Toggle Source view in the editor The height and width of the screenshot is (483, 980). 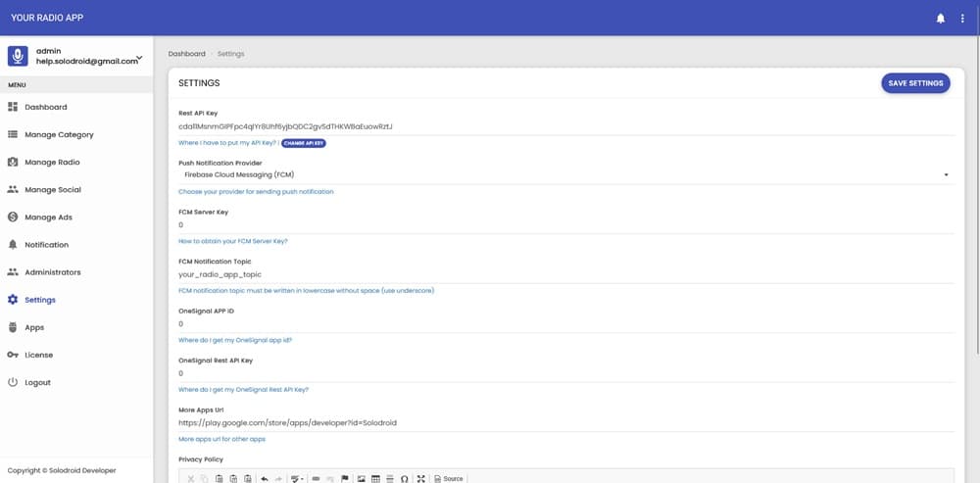[x=449, y=478]
